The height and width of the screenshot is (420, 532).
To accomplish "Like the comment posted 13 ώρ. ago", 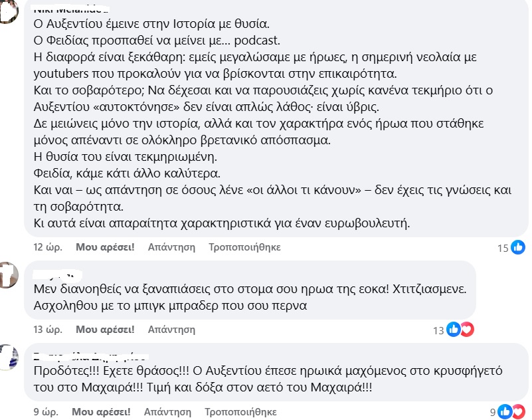I will [105, 330].
